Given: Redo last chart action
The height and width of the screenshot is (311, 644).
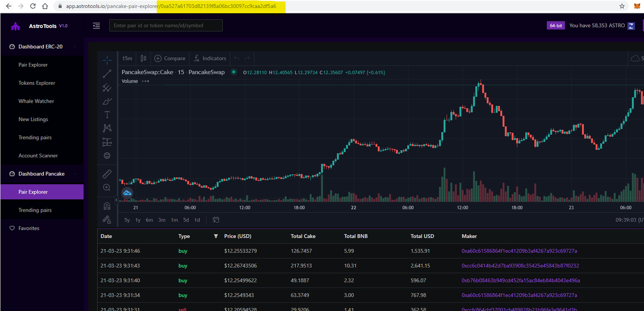Looking at the screenshot, I should click(x=247, y=59).
